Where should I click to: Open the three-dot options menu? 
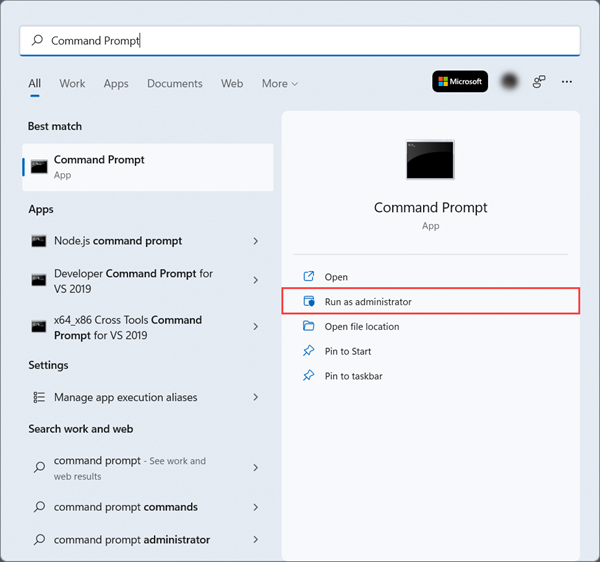pyautogui.click(x=567, y=81)
